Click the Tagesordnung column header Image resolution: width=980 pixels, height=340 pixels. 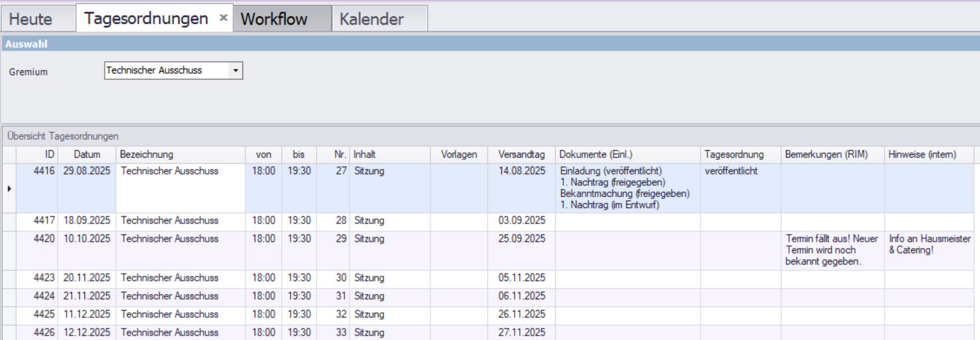[733, 155]
